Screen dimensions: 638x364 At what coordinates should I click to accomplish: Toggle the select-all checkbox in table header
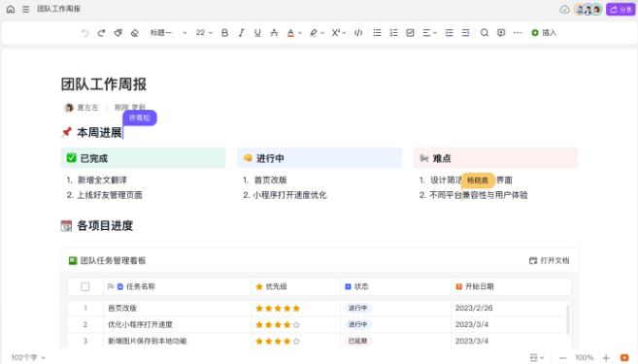(85, 286)
